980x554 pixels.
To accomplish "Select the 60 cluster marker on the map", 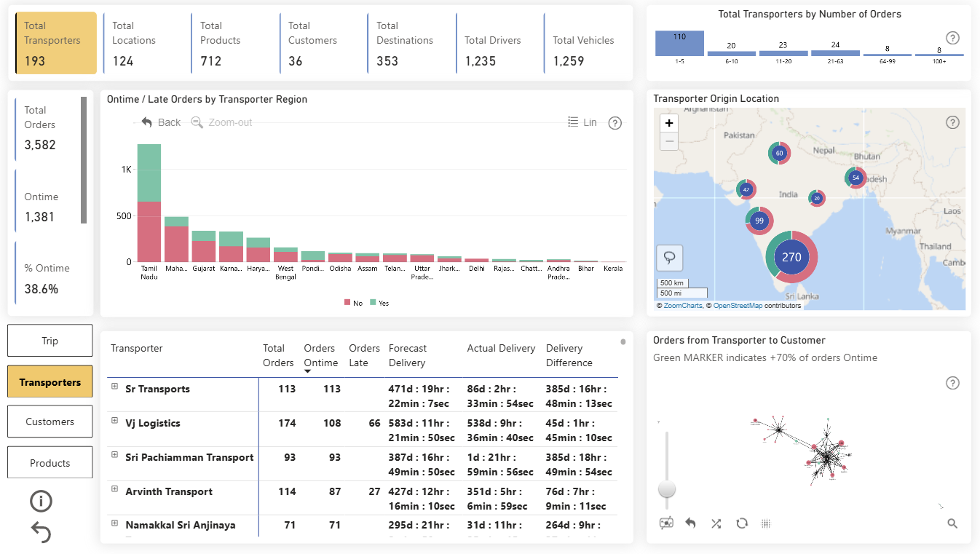I will point(780,153).
